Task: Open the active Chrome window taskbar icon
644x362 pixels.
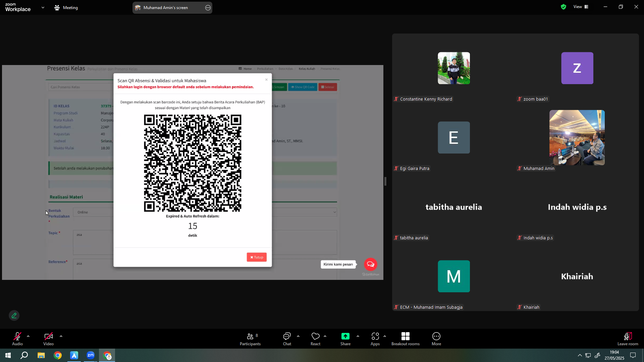Action: (x=107, y=355)
